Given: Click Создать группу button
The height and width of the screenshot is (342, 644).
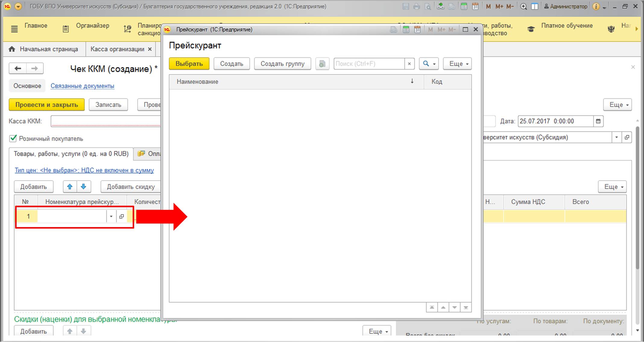Looking at the screenshot, I should tap(282, 64).
